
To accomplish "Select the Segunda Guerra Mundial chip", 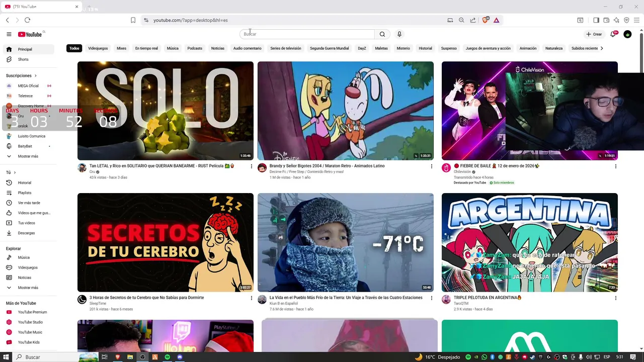I will tap(330, 48).
